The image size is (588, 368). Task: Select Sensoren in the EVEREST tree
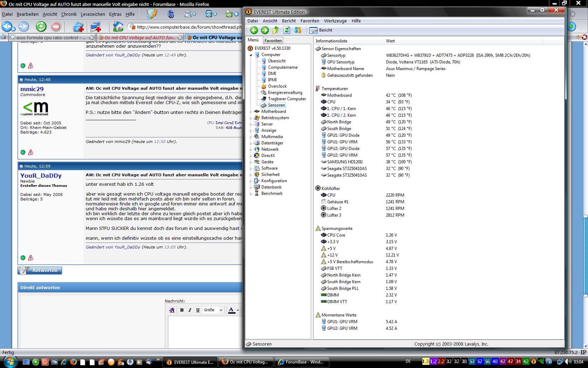click(x=276, y=105)
